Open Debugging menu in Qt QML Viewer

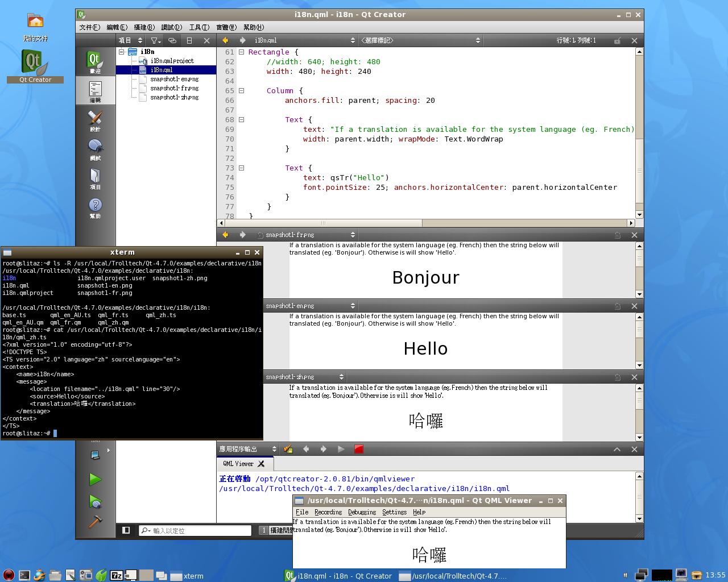[x=362, y=512]
